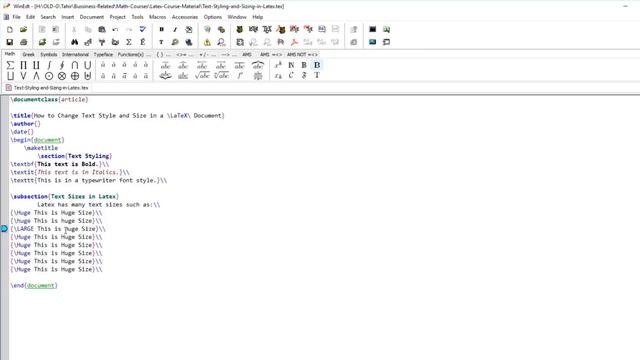The image size is (640, 360).
Task: Insert the circled times otimes symbol
Action: point(62,76)
